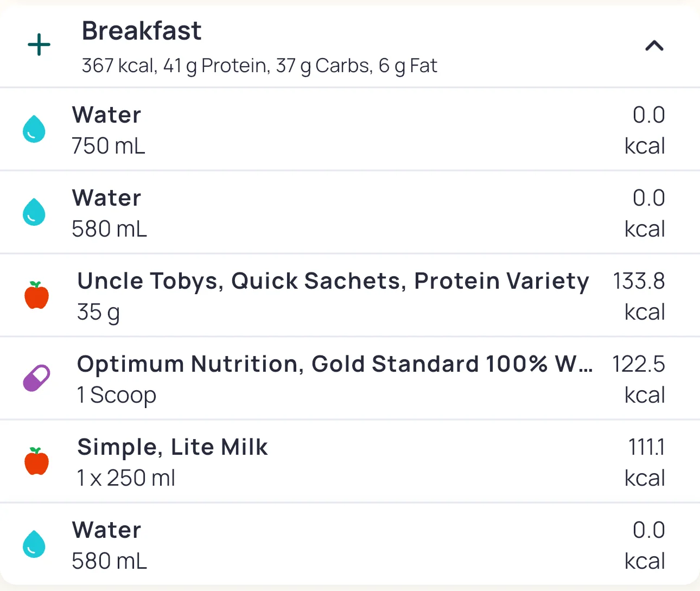This screenshot has height=591, width=700.
Task: Click the Breakfast meal heading
Action: coord(142,31)
